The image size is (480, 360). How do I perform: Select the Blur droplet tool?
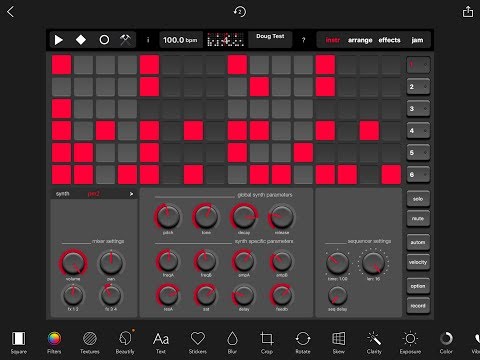click(232, 342)
